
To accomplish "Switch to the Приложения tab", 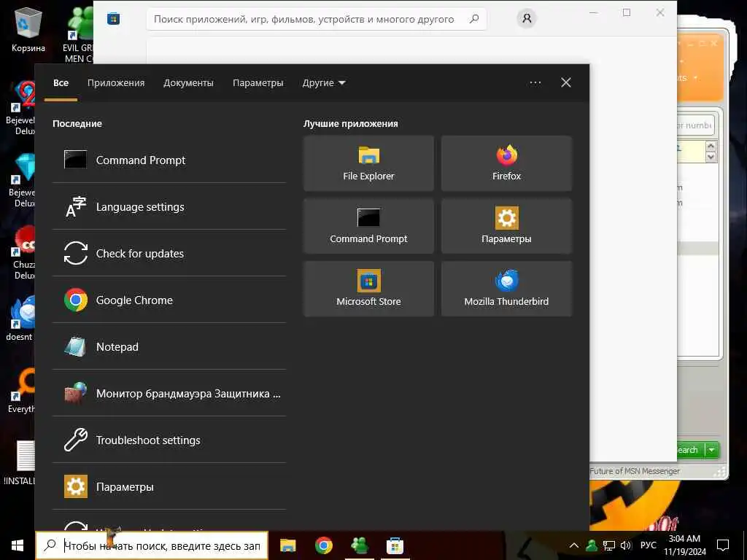I will [x=116, y=83].
